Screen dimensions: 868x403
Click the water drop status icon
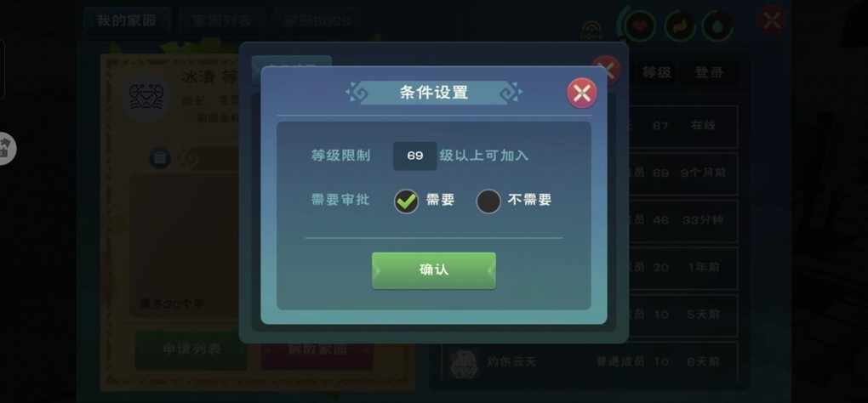(718, 26)
